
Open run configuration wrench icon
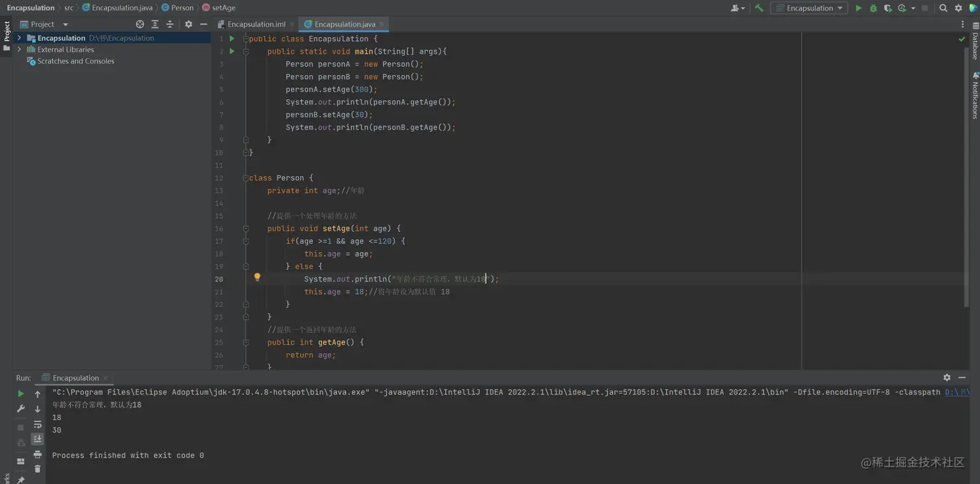pyautogui.click(x=21, y=409)
